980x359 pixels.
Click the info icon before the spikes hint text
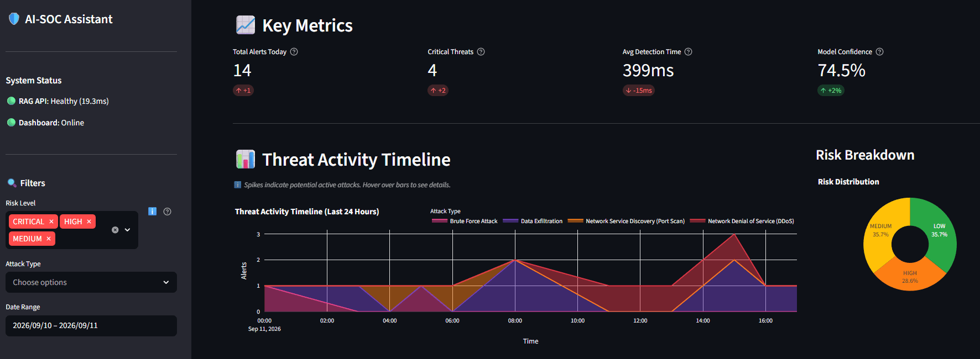pos(238,185)
